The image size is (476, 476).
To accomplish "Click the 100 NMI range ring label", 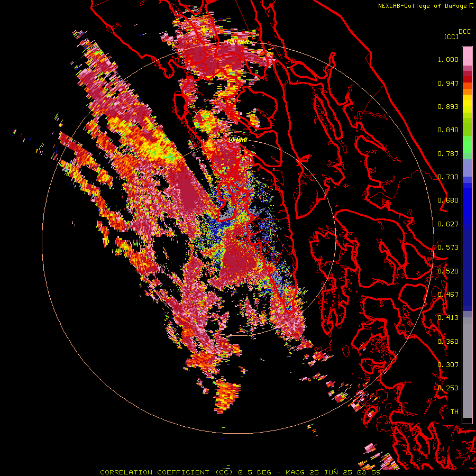I will point(237,42).
